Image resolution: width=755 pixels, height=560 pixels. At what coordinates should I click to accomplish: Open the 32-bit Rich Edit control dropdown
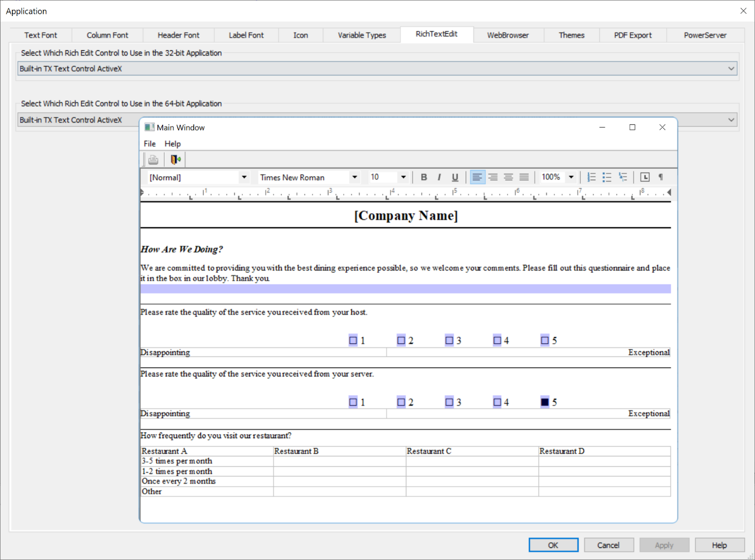[x=731, y=68]
